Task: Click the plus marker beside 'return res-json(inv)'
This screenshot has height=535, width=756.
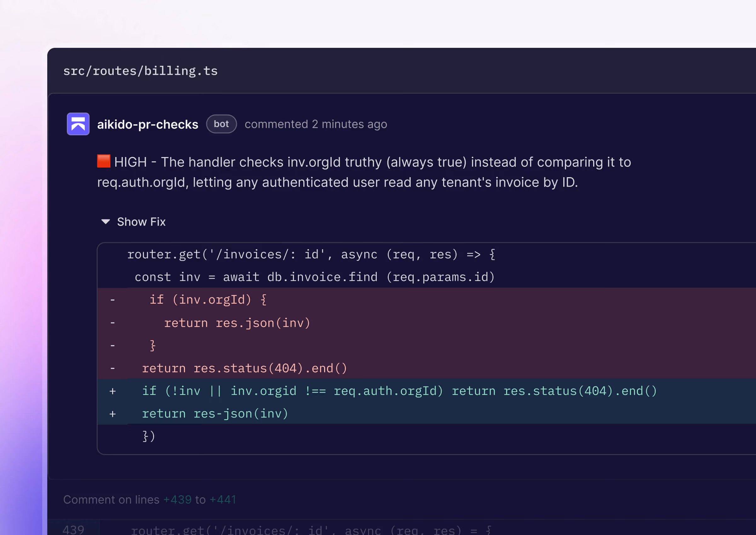Action: click(112, 414)
